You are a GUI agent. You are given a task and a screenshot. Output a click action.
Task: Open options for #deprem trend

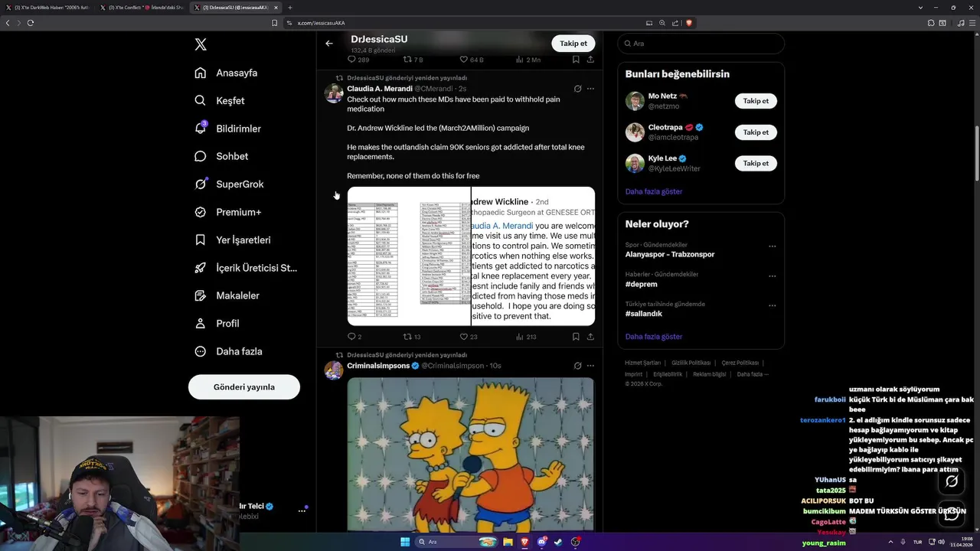[x=772, y=276]
